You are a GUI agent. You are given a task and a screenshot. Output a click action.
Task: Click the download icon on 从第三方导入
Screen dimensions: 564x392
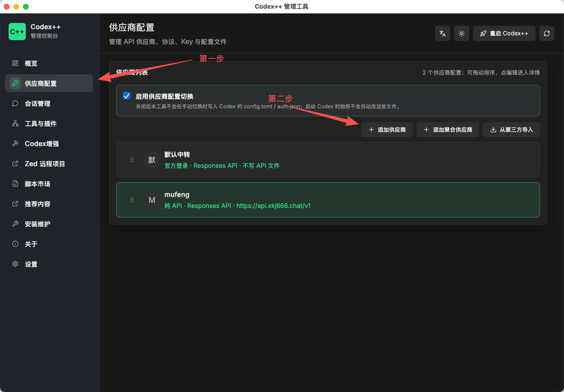pos(493,130)
